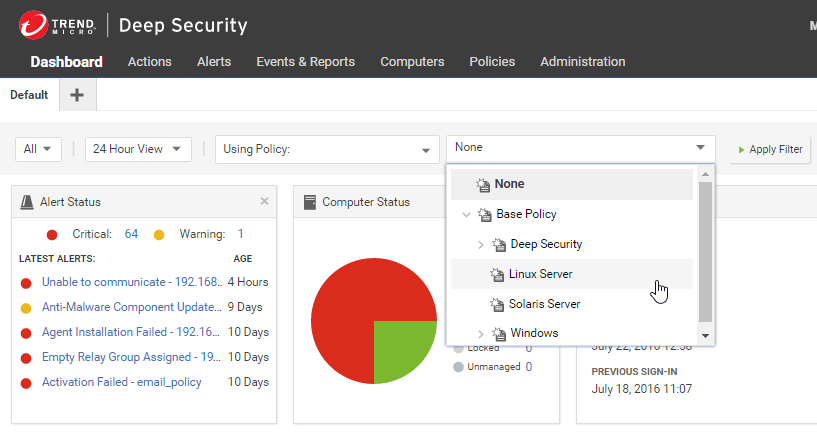The width and height of the screenshot is (817, 435).
Task: Click the scroll down arrow in policy list
Action: point(705,336)
